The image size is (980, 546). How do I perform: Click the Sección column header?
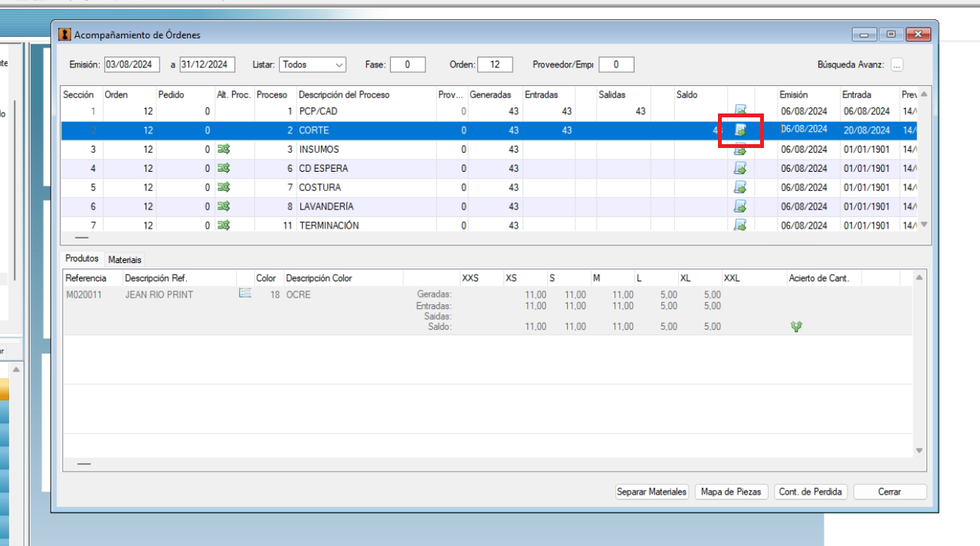click(80, 95)
